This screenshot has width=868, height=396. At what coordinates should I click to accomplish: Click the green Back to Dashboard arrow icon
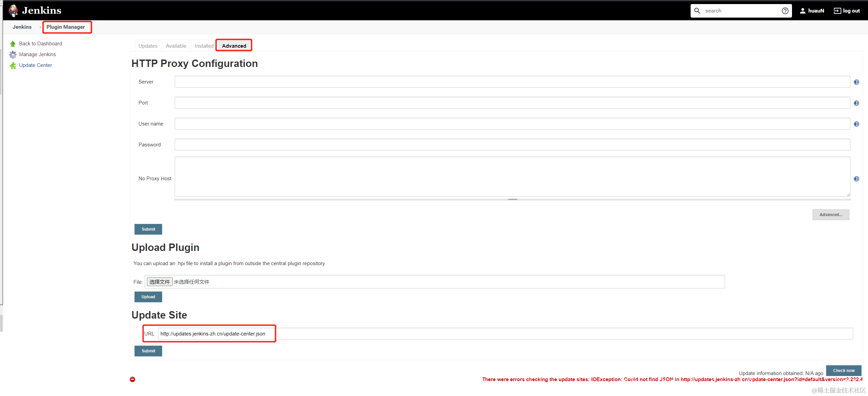tap(13, 44)
